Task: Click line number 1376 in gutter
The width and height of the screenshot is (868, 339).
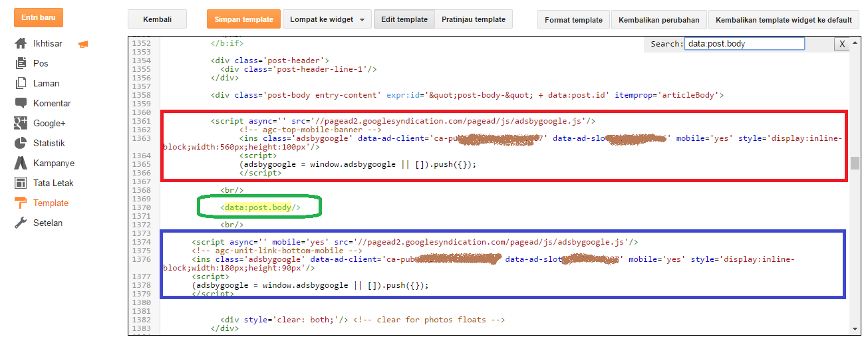Action: click(x=142, y=260)
